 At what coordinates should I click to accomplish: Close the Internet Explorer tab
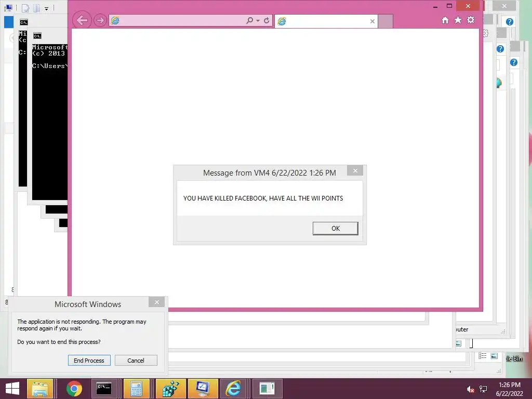coord(372,21)
